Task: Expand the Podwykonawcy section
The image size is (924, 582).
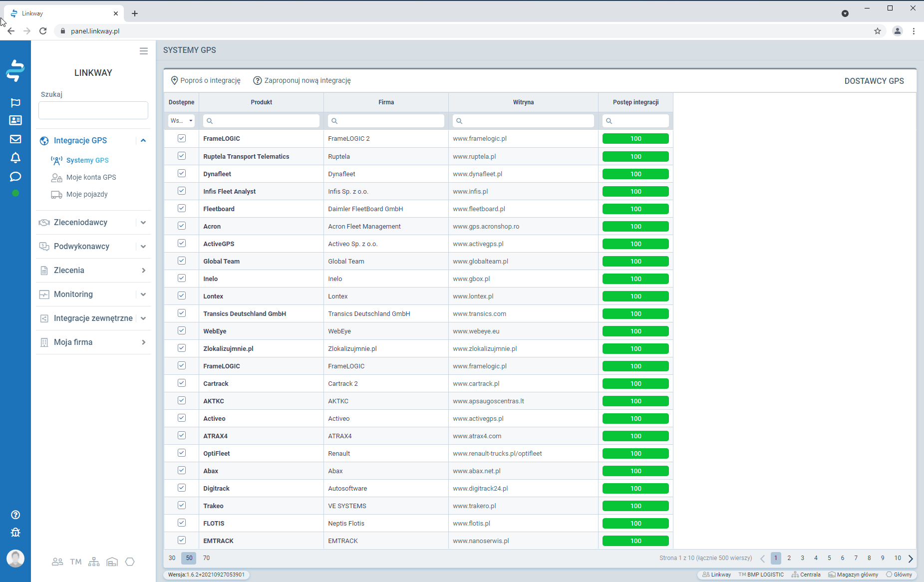Action: coord(143,247)
